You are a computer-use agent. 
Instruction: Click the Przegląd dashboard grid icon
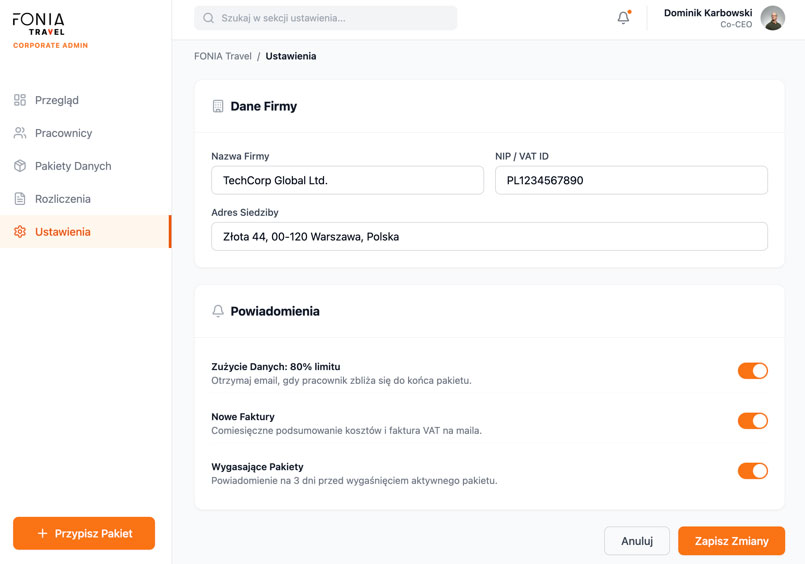pos(20,100)
